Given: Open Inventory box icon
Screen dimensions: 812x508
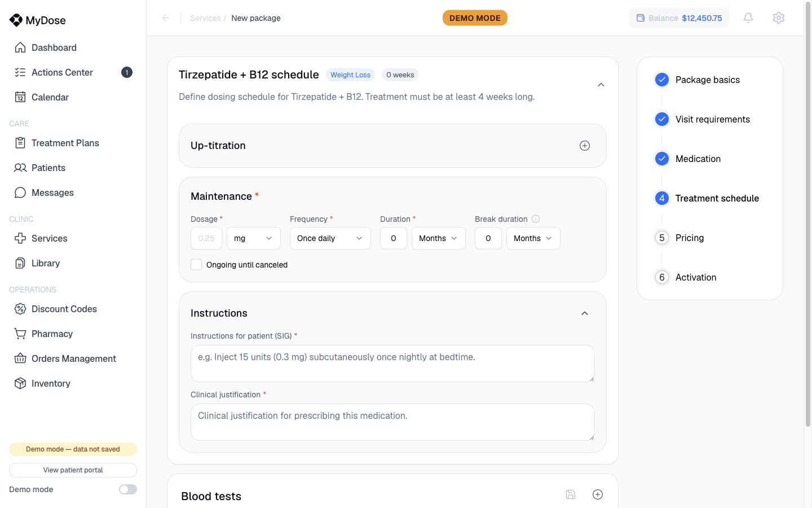Looking at the screenshot, I should 20,383.
